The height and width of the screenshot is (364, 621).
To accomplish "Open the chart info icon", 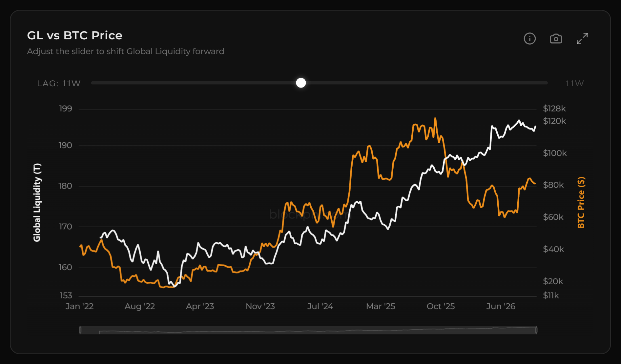I will click(x=529, y=39).
